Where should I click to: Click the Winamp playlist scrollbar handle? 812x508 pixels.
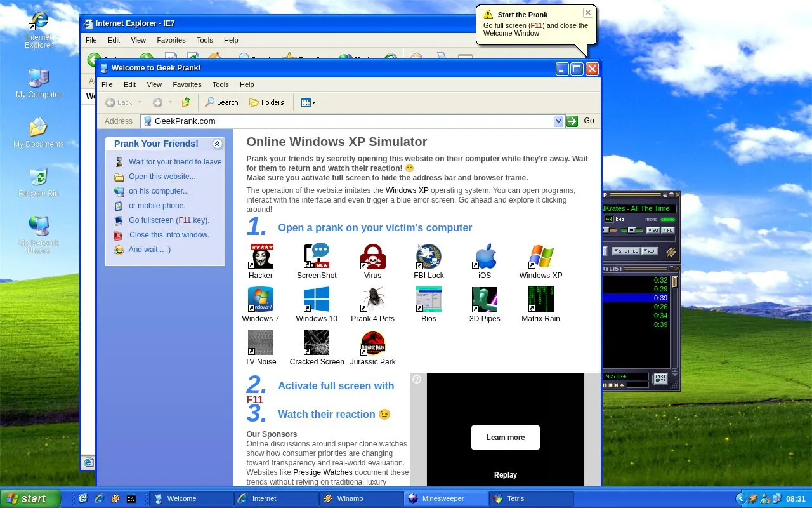coord(676,281)
